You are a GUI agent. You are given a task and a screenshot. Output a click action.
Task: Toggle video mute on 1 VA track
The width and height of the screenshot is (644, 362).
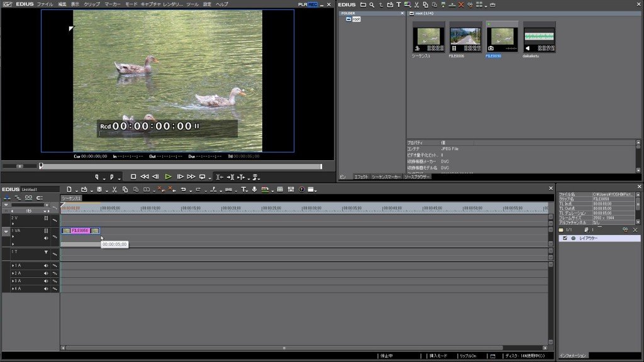(46, 231)
